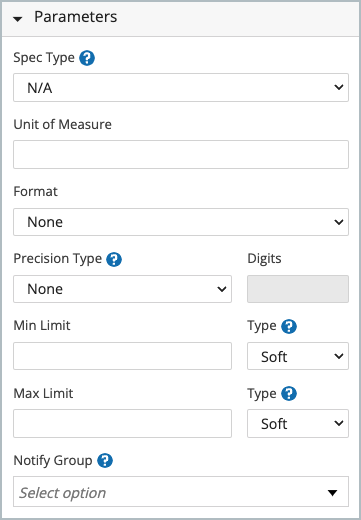Focus the Min Limit input field
Image resolution: width=361 pixels, height=520 pixels.
(122, 356)
